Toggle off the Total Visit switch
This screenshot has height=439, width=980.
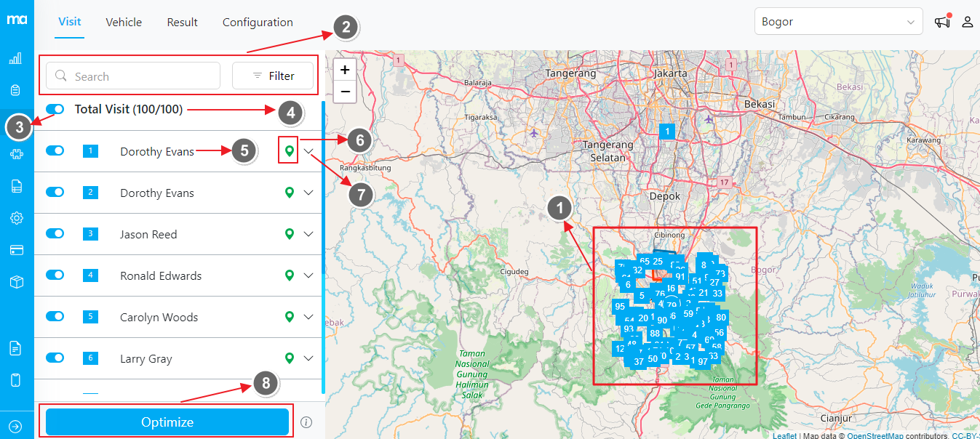55,109
